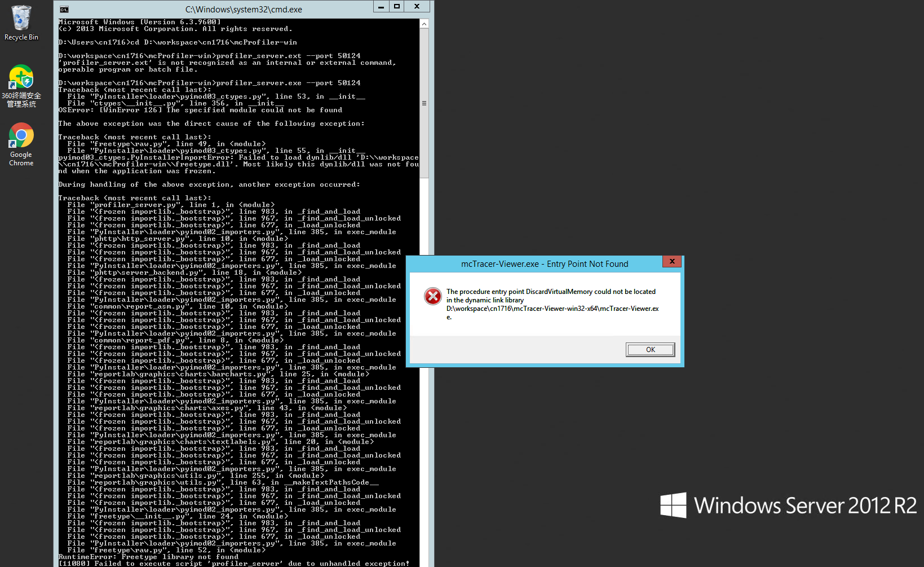Screen dimensions: 924x567
Task: Select the Google Chrome desktop shortcut icon
Action: (21, 136)
